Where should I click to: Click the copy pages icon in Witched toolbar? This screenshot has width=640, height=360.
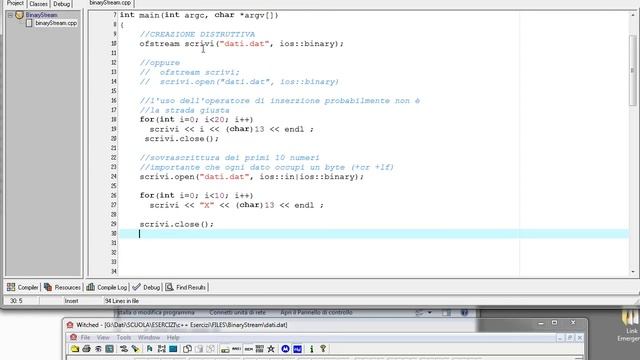(187, 349)
